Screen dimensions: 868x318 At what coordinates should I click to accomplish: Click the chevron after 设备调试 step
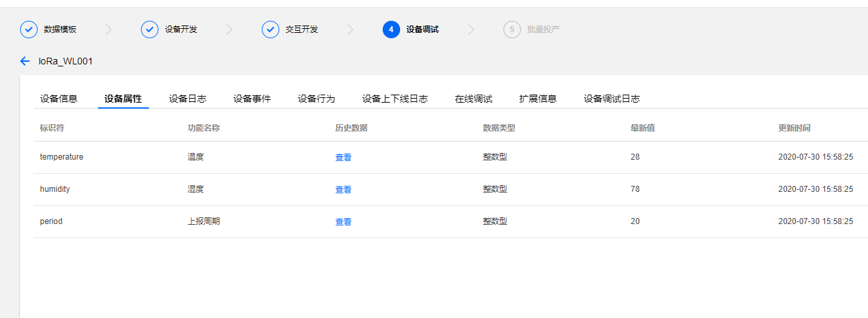(x=471, y=30)
